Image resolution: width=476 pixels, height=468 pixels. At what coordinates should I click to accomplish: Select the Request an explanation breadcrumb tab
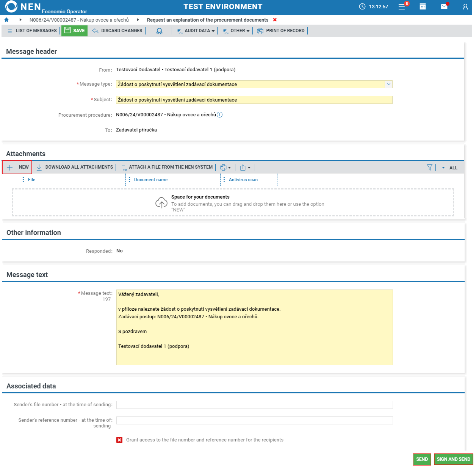(x=208, y=20)
